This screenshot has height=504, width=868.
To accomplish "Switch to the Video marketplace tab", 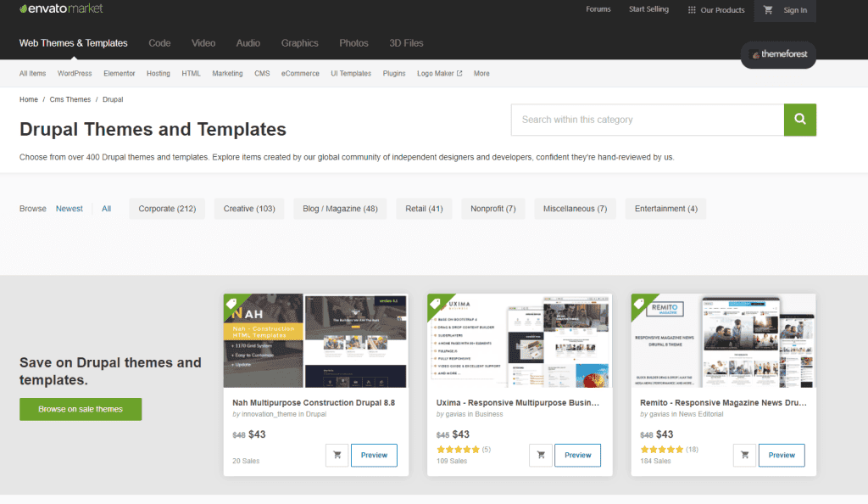I will coord(203,43).
